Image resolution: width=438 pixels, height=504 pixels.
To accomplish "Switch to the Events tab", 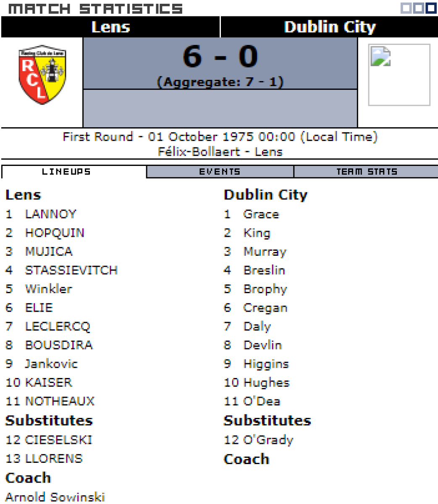I will pos(220,172).
